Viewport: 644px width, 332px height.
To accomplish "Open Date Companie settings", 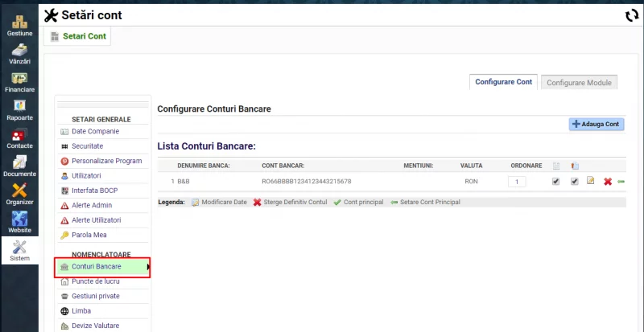I will tap(95, 131).
